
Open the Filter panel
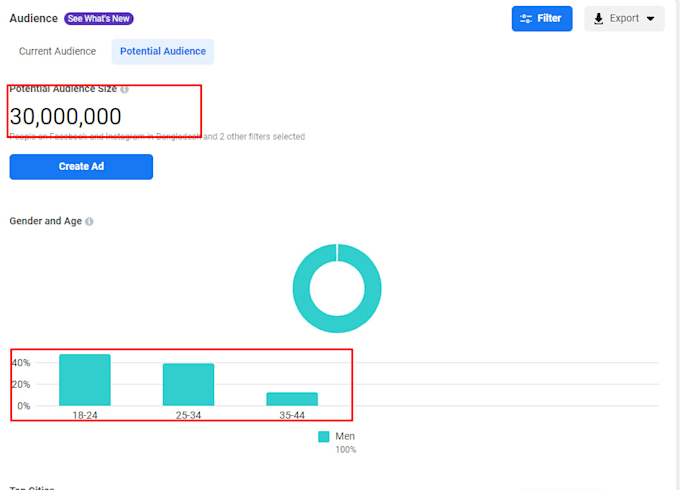(x=542, y=19)
